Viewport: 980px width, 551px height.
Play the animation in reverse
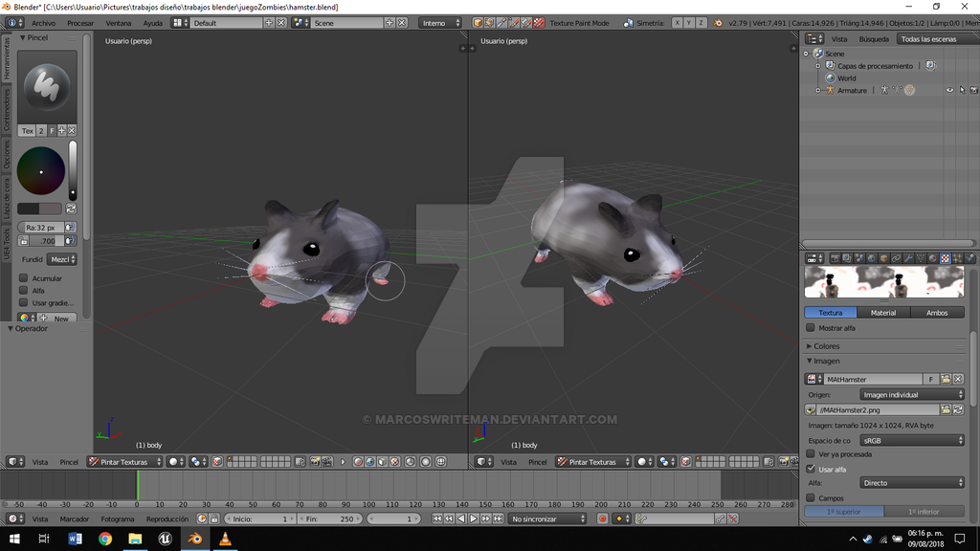click(461, 518)
